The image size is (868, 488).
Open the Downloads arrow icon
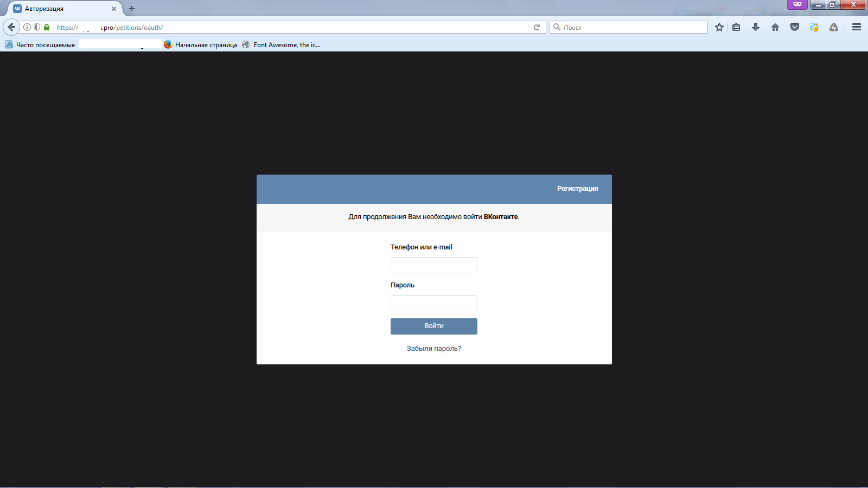(x=756, y=27)
